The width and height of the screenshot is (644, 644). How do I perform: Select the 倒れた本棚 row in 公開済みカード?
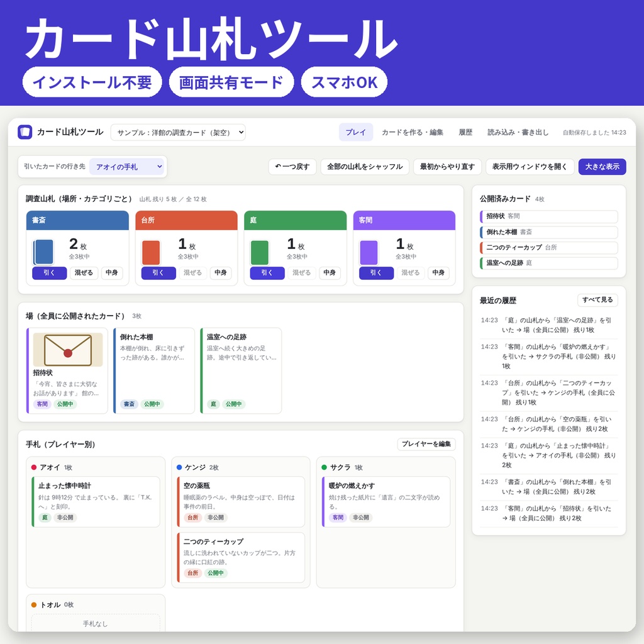[548, 232]
